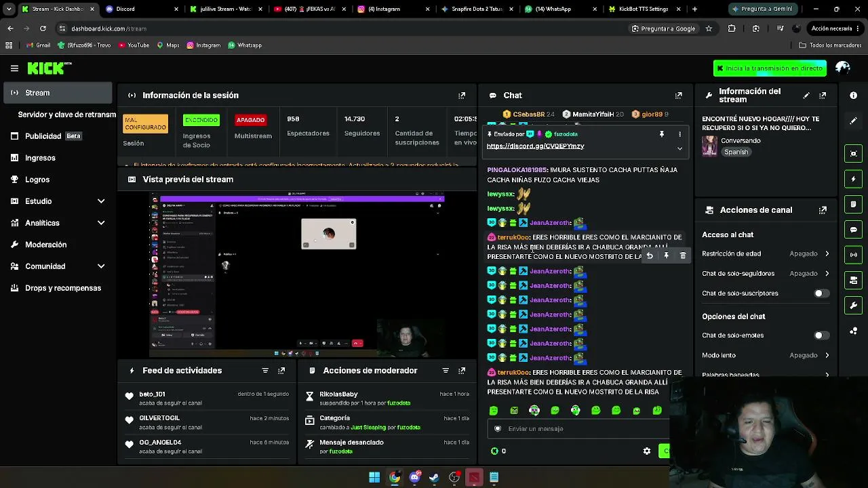Pop out the Chat panel
The image size is (868, 488).
[x=678, y=96]
